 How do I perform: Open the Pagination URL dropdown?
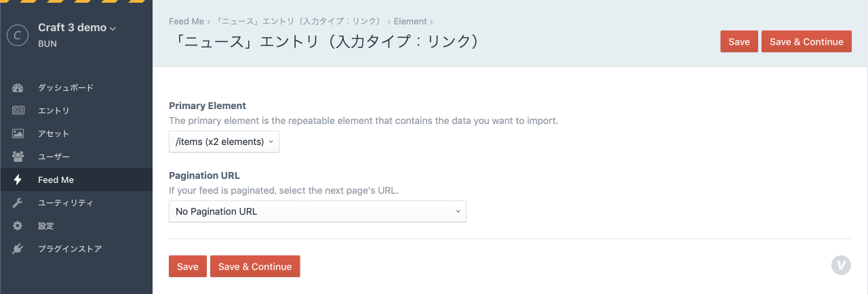pyautogui.click(x=317, y=211)
